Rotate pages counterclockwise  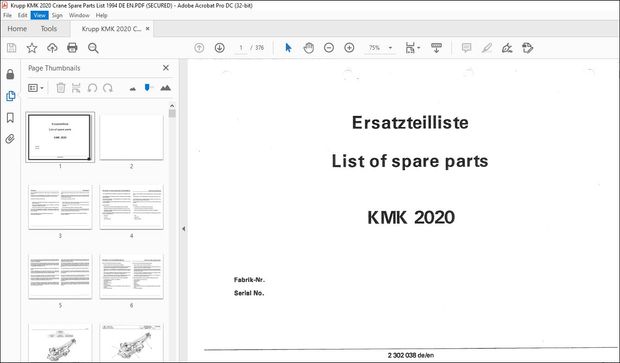(92, 88)
